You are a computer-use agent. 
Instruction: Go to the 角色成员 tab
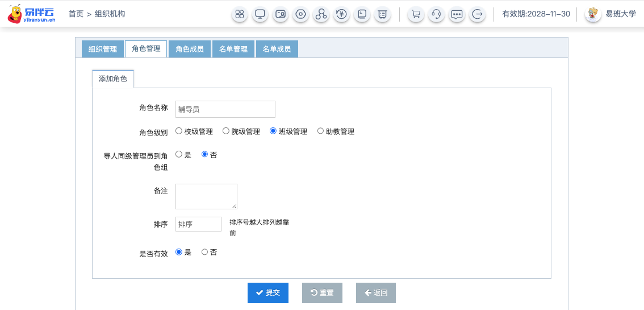coord(190,49)
